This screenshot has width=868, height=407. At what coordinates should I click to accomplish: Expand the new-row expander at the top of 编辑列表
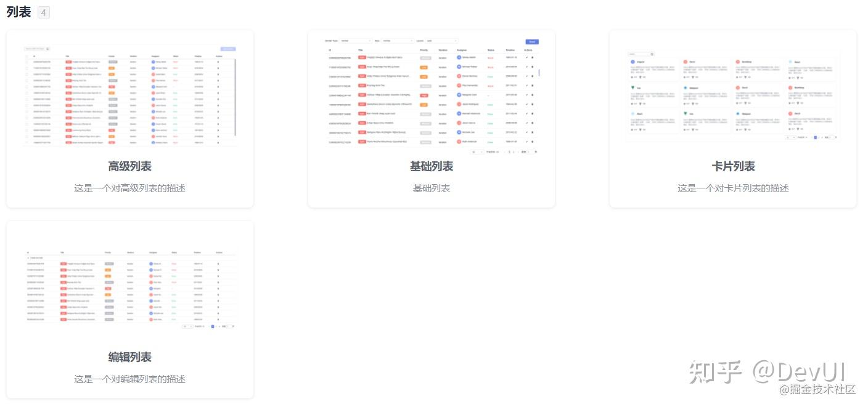click(x=27, y=258)
